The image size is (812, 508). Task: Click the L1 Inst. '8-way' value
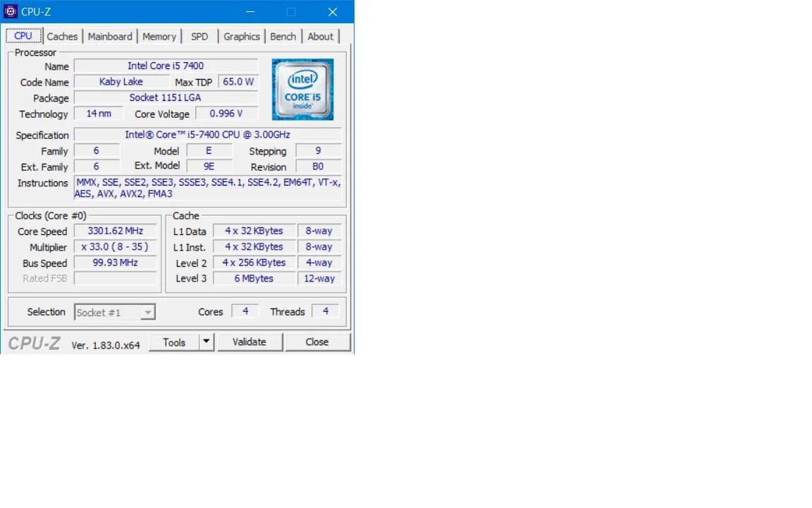click(319, 247)
